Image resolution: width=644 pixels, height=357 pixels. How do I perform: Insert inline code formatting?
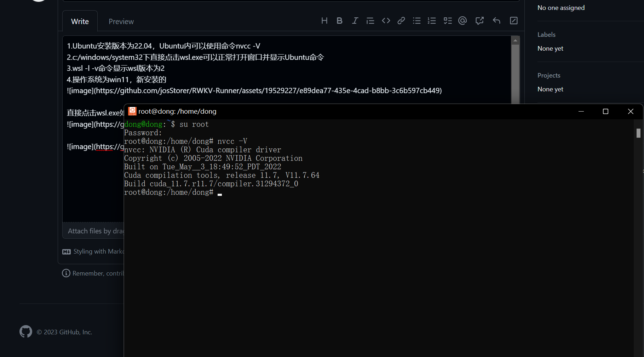click(386, 21)
